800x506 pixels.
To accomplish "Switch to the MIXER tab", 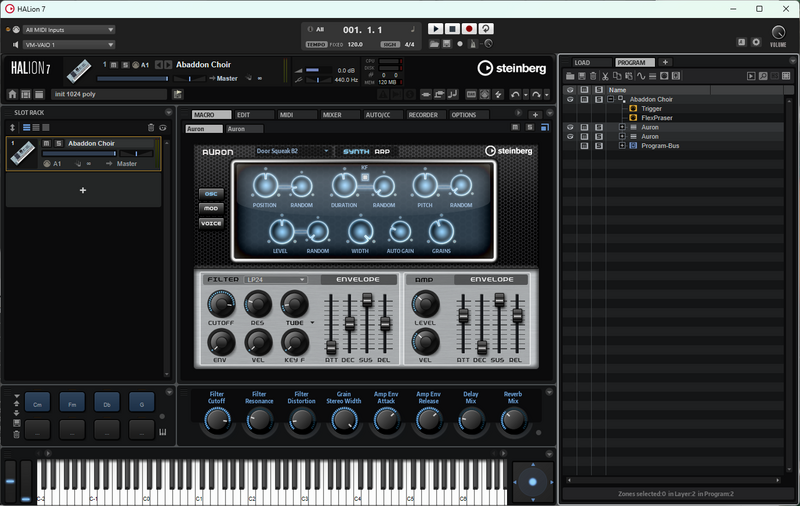I will pyautogui.click(x=340, y=115).
